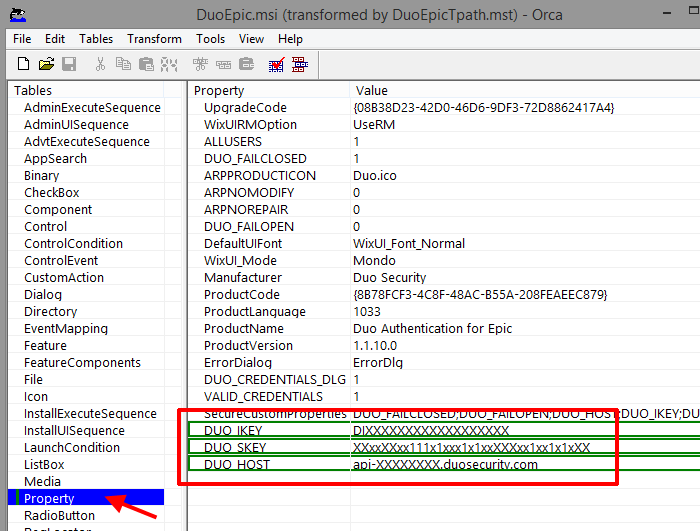Screen dimensions: 700x531
Task: Select the FeatureComponents table
Action: [x=82, y=362]
